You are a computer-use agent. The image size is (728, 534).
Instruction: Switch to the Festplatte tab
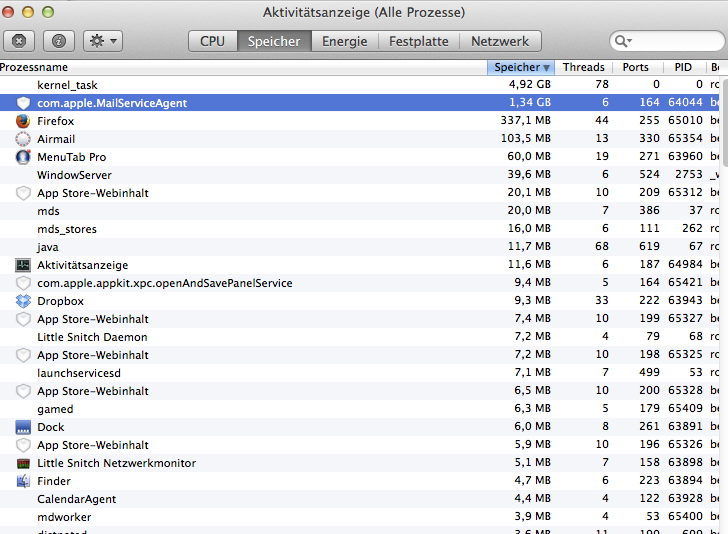point(418,41)
